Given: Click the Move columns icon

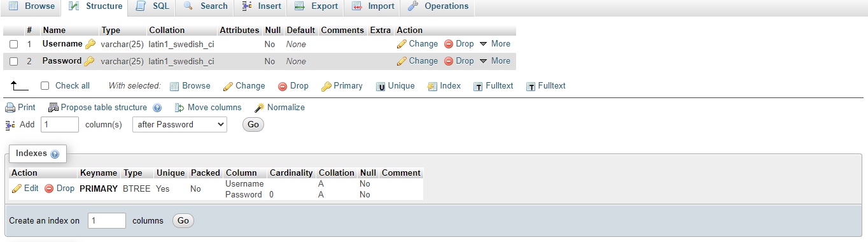Looking at the screenshot, I should click(x=179, y=108).
